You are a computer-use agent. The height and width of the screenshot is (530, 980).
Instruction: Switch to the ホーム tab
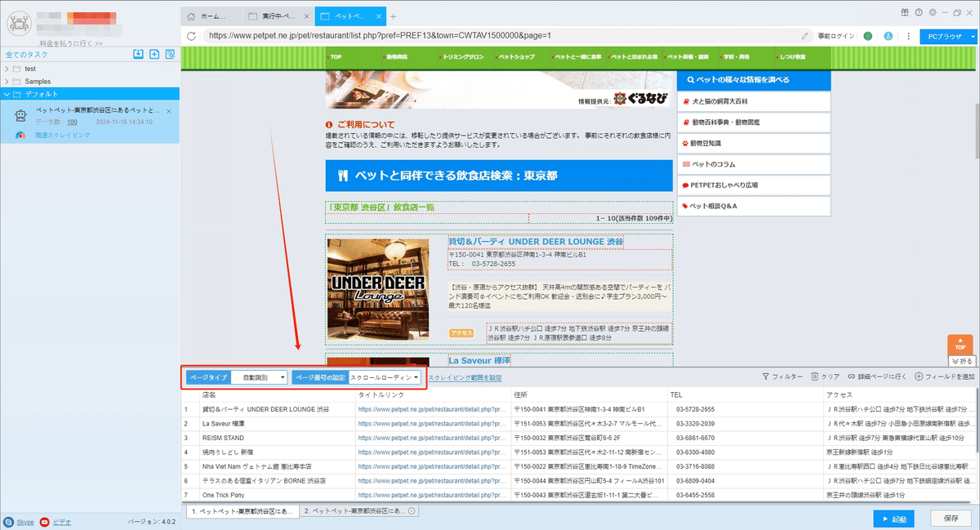pos(211,16)
